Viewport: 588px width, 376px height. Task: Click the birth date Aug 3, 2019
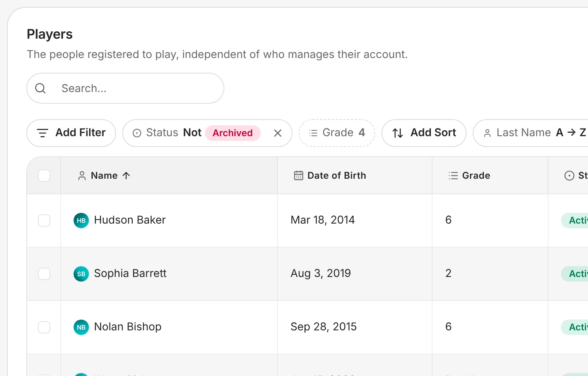[x=321, y=273]
